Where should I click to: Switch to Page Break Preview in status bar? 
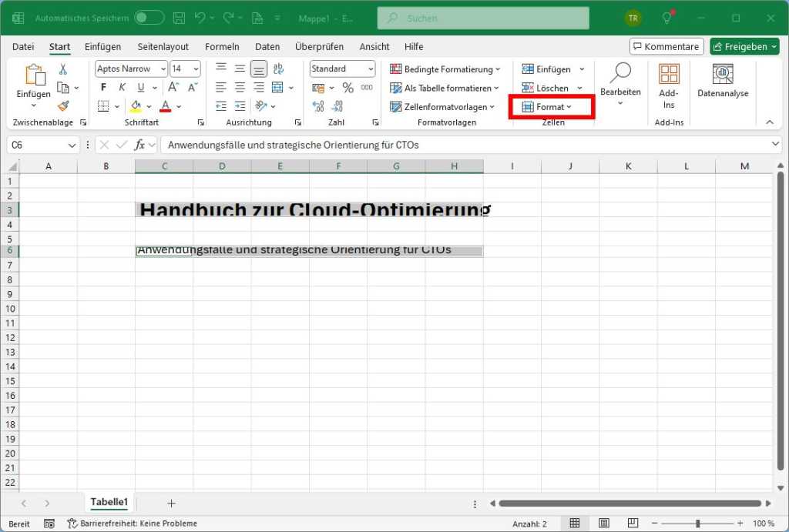(x=633, y=524)
